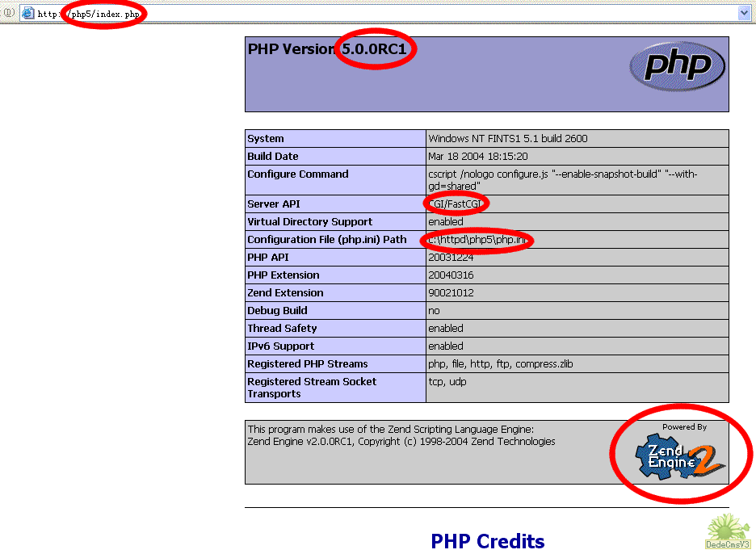Screen dimensions: 756x554
Task: Select the 20040316 value
Action: 451,275
